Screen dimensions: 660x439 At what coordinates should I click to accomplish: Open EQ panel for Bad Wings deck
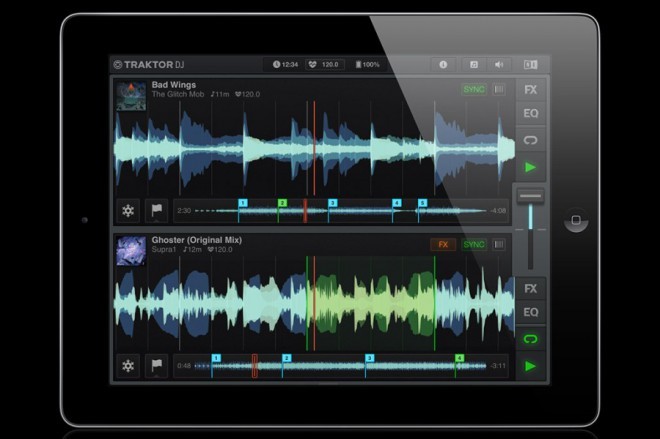530,113
